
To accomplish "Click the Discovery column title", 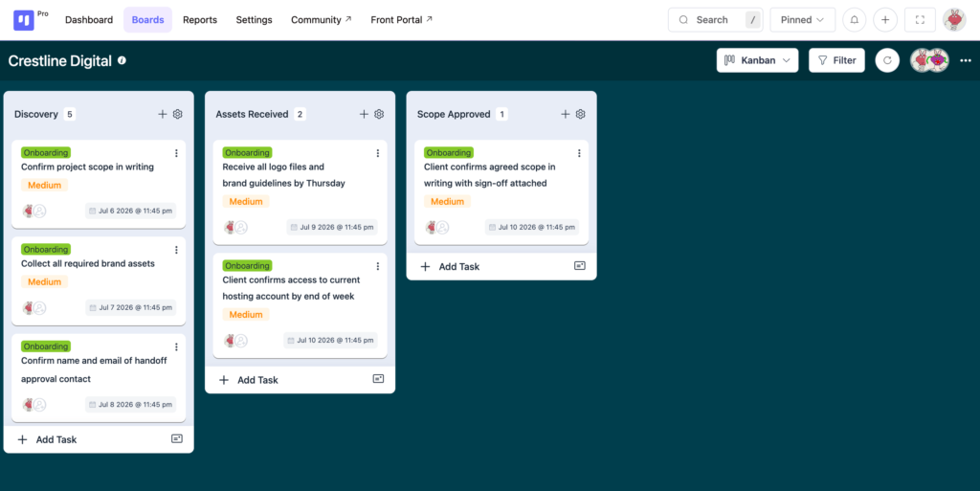I will [36, 114].
